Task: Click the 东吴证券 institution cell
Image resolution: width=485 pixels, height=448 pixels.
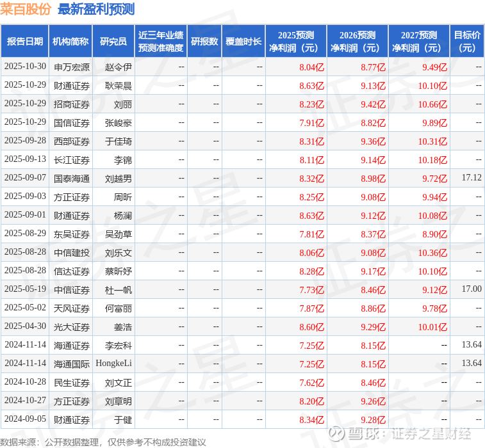Action: click(x=72, y=234)
